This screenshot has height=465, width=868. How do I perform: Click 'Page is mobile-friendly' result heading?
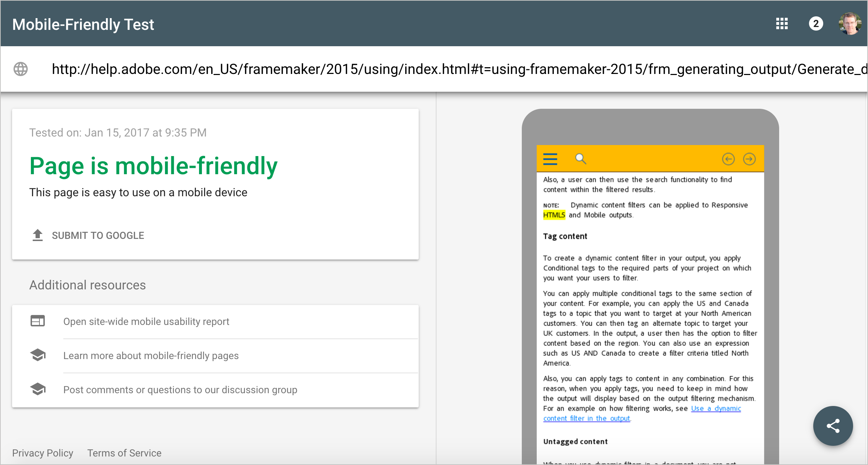click(154, 166)
